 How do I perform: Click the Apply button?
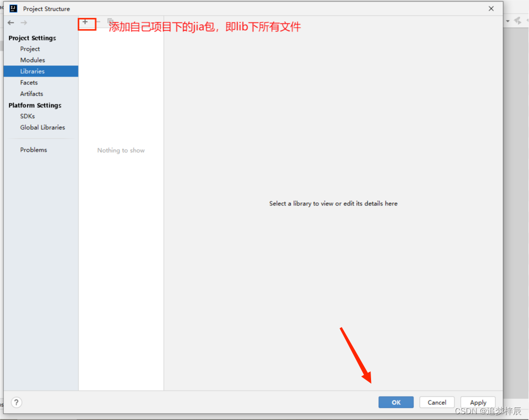click(478, 402)
